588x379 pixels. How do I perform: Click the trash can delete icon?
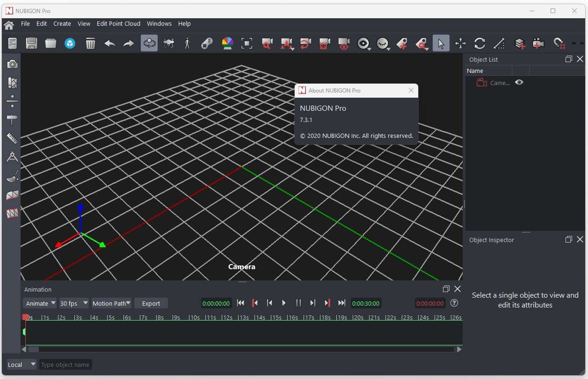coord(90,43)
